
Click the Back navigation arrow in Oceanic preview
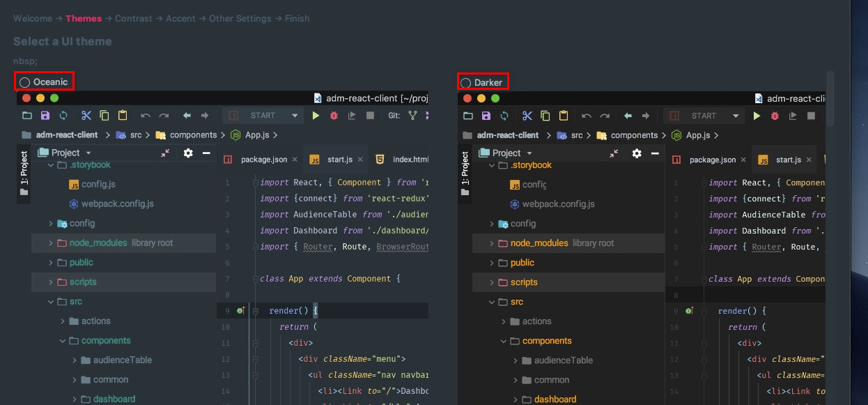(x=187, y=116)
